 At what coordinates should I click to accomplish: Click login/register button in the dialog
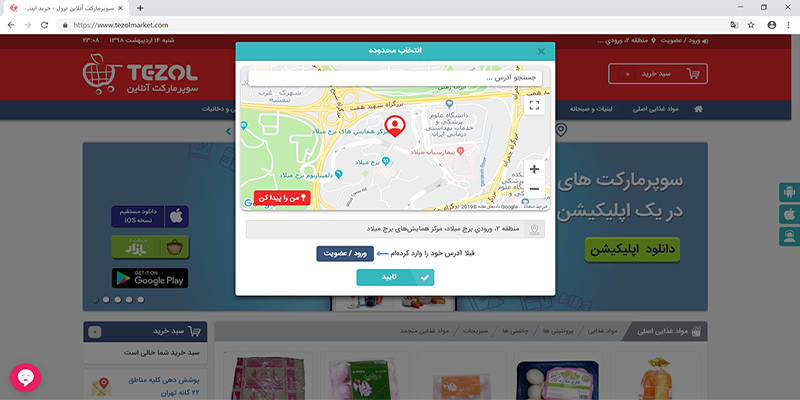click(345, 254)
